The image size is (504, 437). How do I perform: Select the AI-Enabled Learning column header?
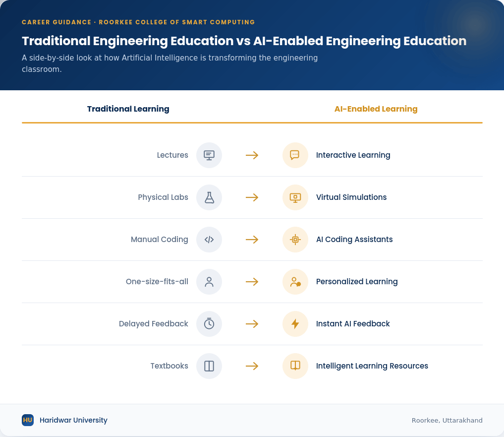coord(376,109)
